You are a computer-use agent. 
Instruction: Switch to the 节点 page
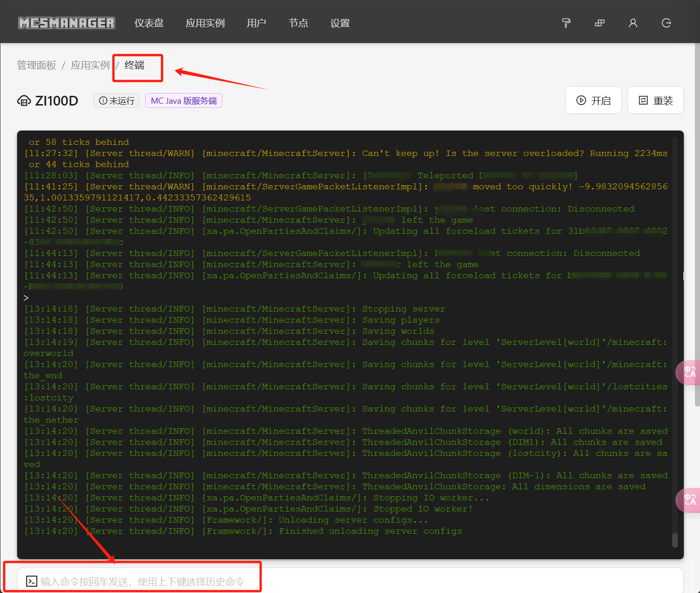(x=298, y=23)
